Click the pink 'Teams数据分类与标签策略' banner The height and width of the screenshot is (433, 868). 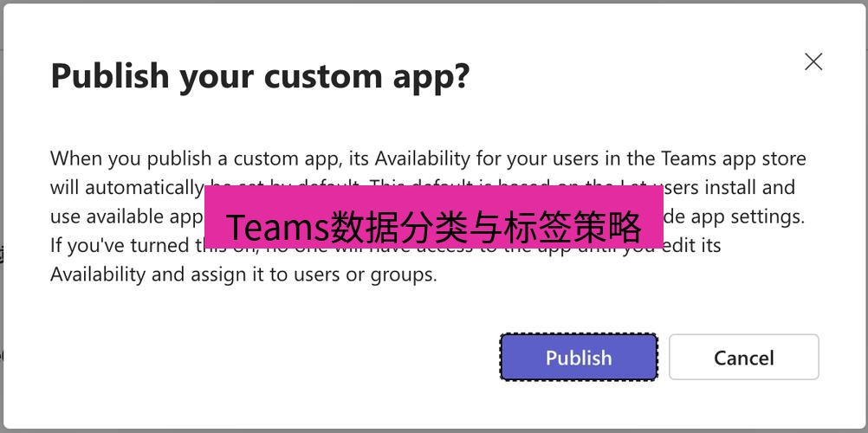pyautogui.click(x=434, y=216)
